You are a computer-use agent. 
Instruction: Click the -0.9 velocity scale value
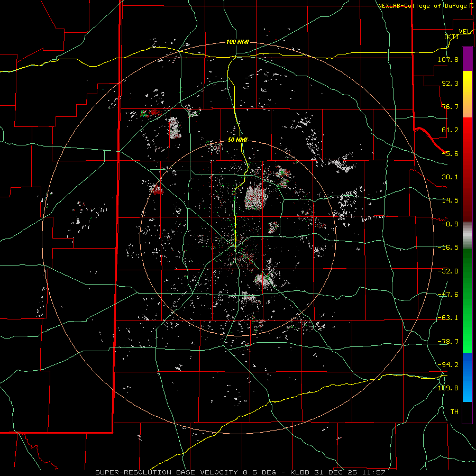[450, 224]
